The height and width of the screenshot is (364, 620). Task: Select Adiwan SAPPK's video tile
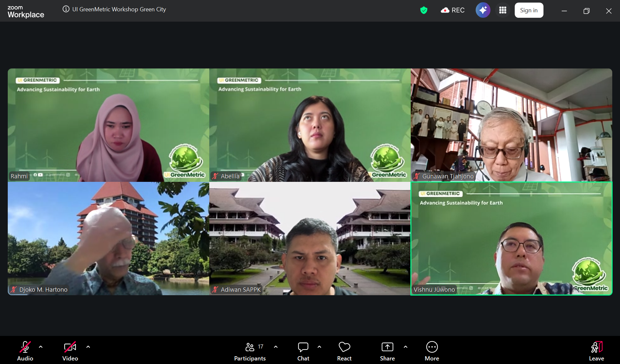click(310, 238)
